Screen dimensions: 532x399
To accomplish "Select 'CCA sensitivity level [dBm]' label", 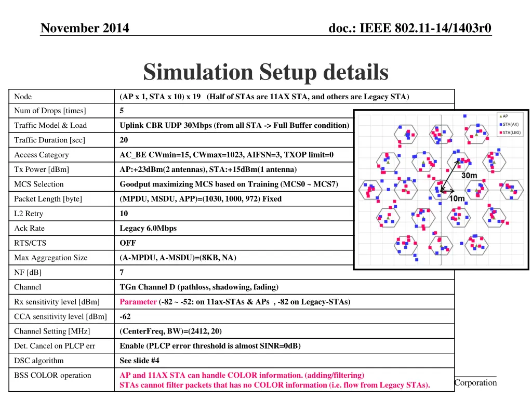I will (x=60, y=316).
